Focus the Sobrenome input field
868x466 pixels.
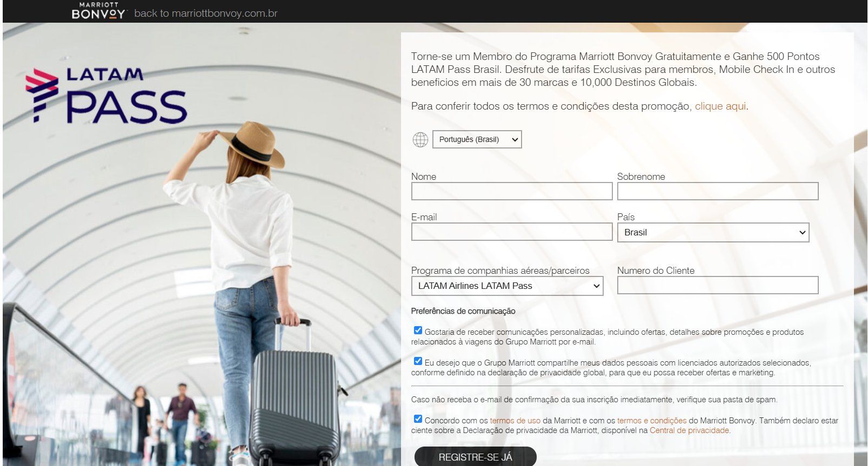717,191
